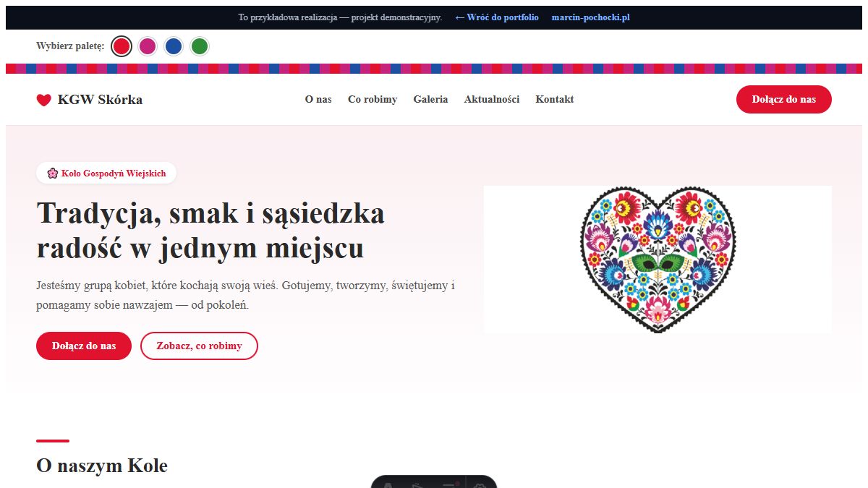Viewport: 868px width, 488px height.
Task: Click the flower icon in the badge
Action: [52, 174]
